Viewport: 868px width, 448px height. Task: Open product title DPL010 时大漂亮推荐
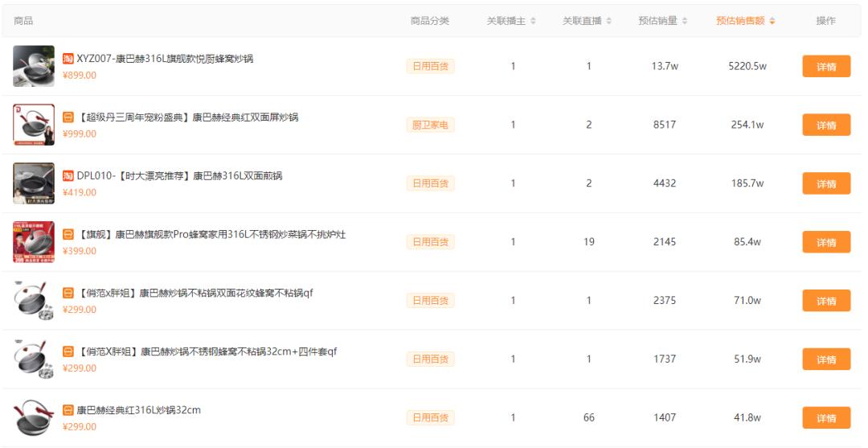pos(179,176)
